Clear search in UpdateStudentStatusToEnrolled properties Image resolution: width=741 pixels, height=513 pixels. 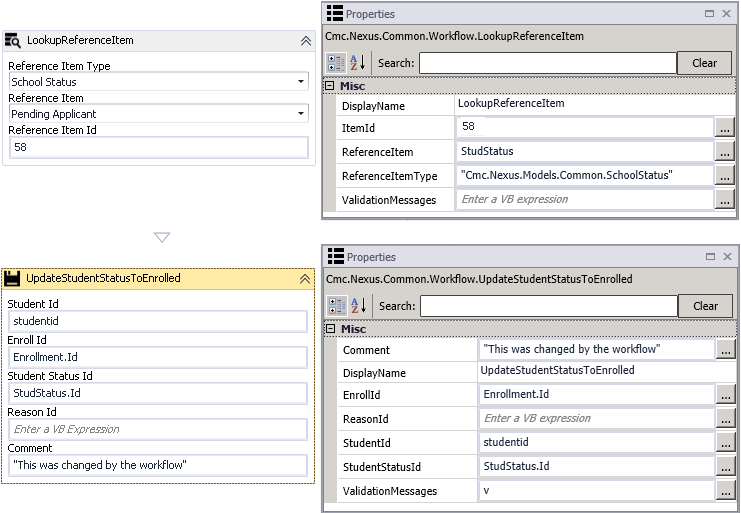(706, 306)
